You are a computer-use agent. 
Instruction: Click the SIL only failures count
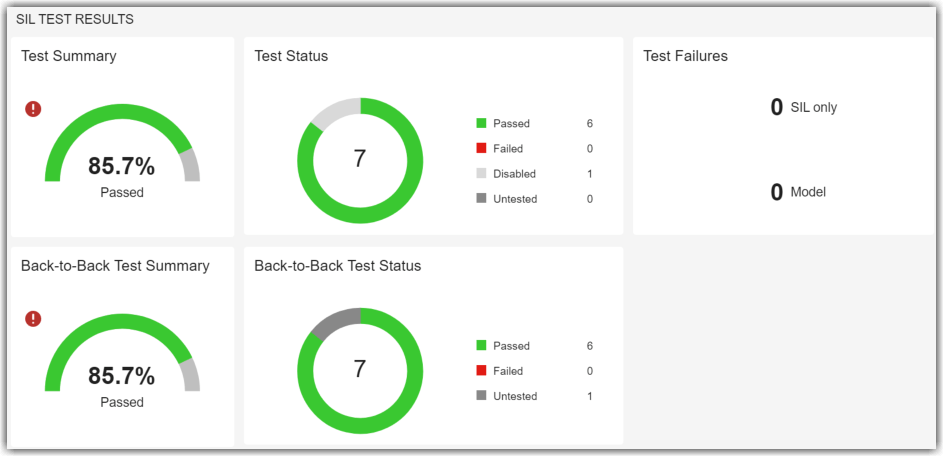(x=776, y=108)
